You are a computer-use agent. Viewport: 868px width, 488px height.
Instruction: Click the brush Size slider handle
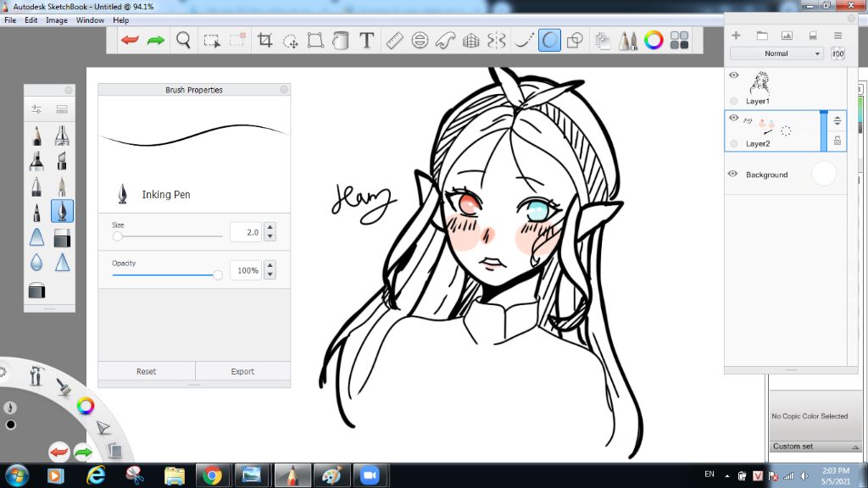click(117, 236)
